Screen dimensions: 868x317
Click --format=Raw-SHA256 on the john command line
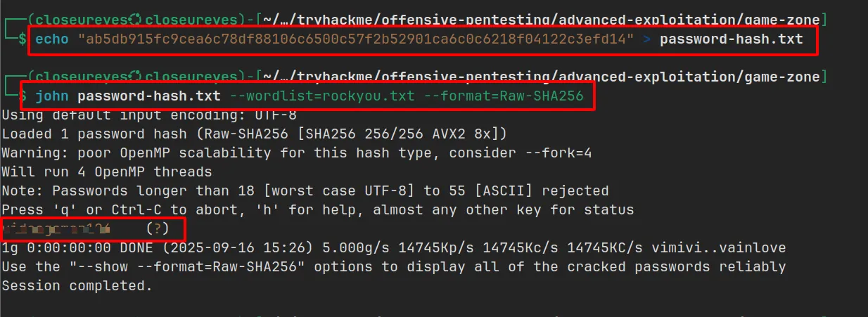[x=504, y=96]
